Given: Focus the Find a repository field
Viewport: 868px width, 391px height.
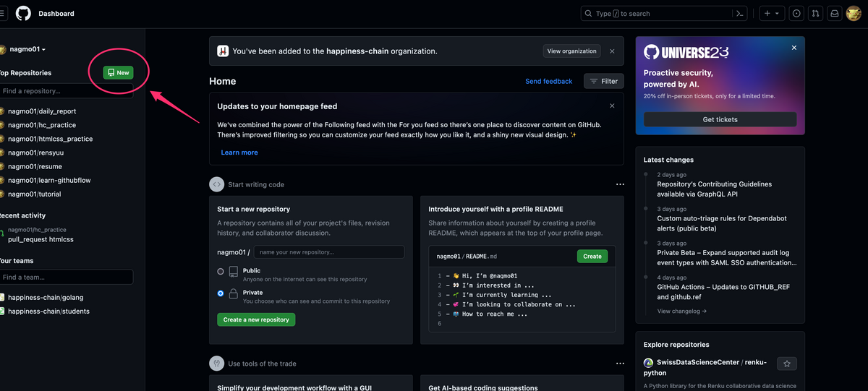Looking at the screenshot, I should click(x=67, y=91).
